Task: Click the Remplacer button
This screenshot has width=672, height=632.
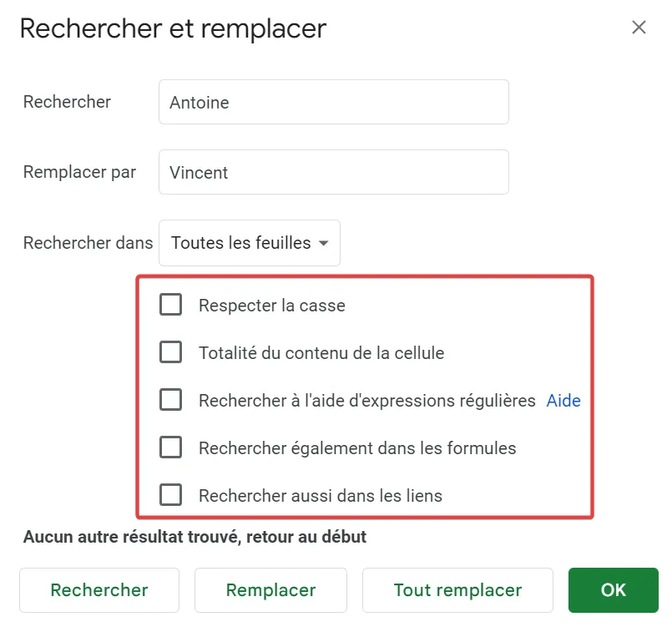Action: pos(270,590)
